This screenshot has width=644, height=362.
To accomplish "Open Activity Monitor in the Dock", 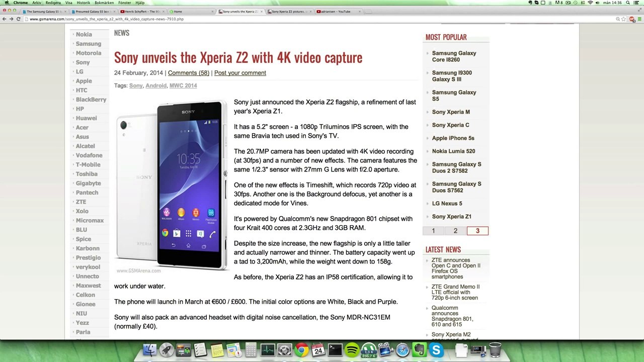I will coord(268,349).
